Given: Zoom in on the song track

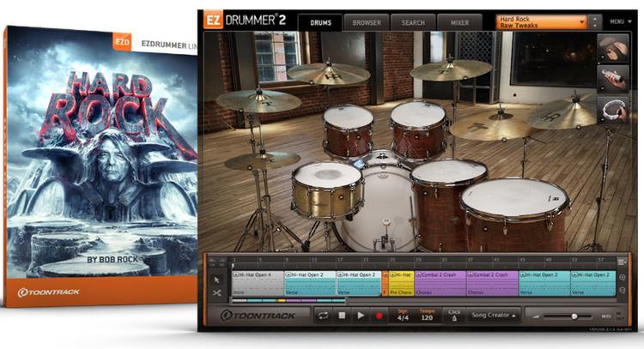Looking at the screenshot, I should [x=622, y=277].
